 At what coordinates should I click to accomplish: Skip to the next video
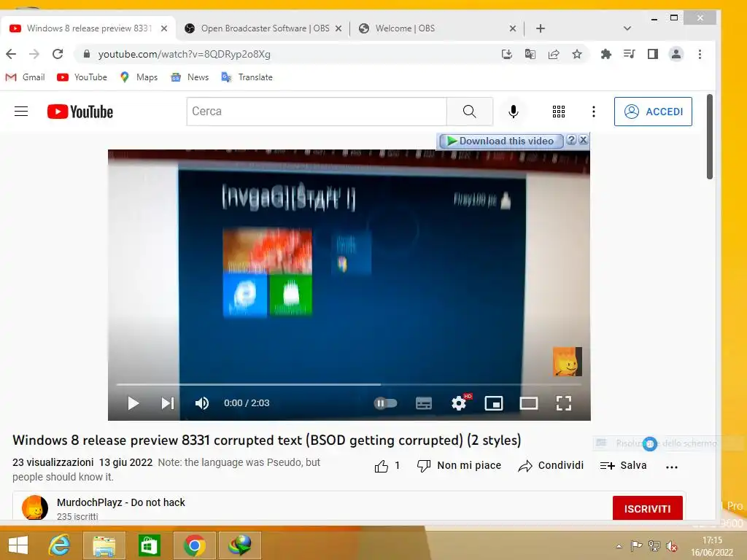(168, 403)
